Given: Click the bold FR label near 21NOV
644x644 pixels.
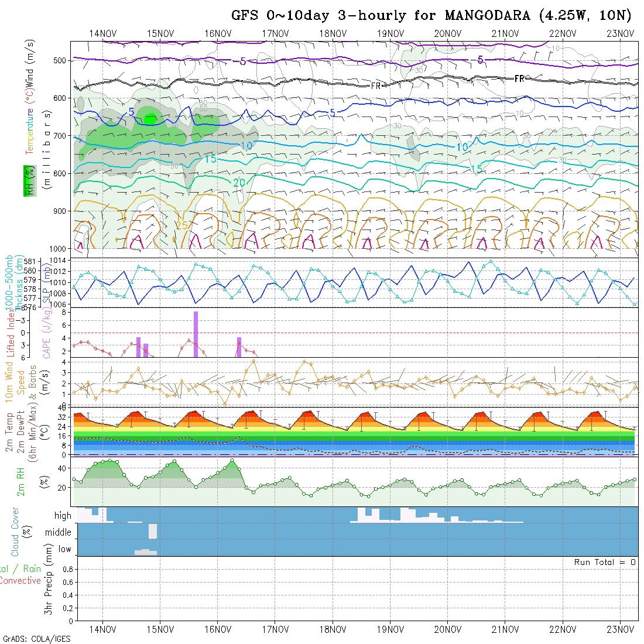Looking at the screenshot, I should tap(519, 78).
